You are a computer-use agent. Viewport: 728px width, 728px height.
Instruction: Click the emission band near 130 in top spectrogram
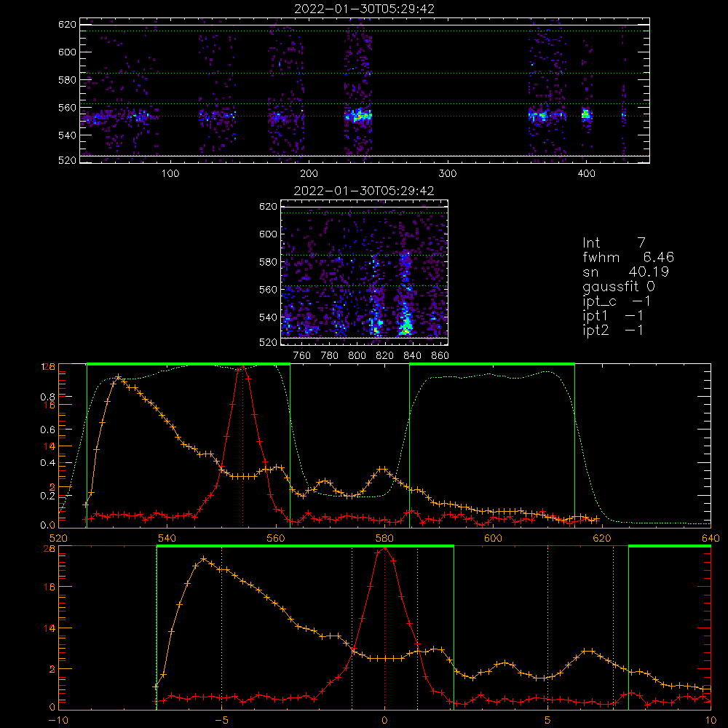pos(217,115)
